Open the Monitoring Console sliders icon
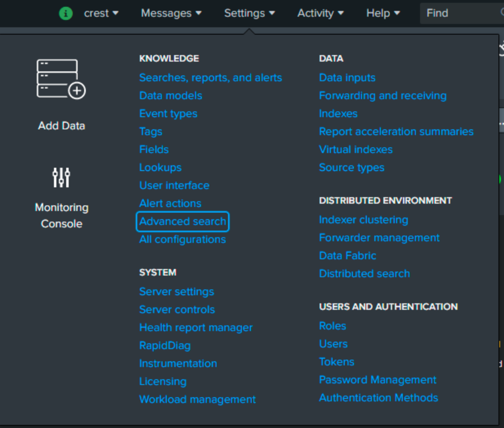This screenshot has height=428, width=504. pos(61,177)
